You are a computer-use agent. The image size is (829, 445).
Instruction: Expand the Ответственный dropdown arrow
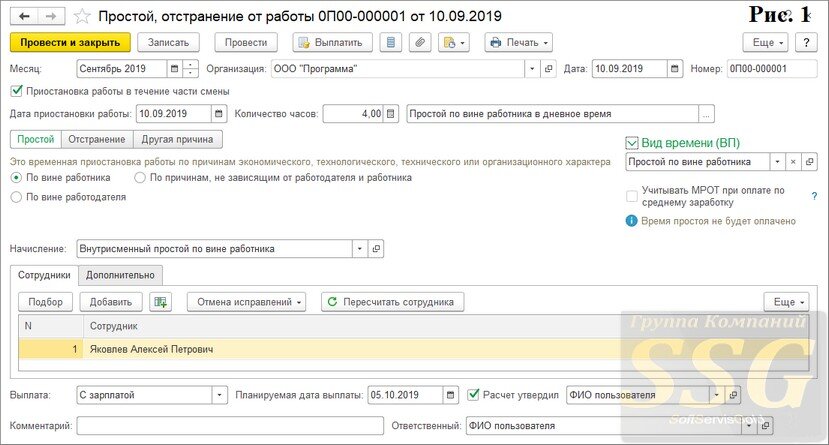(749, 425)
